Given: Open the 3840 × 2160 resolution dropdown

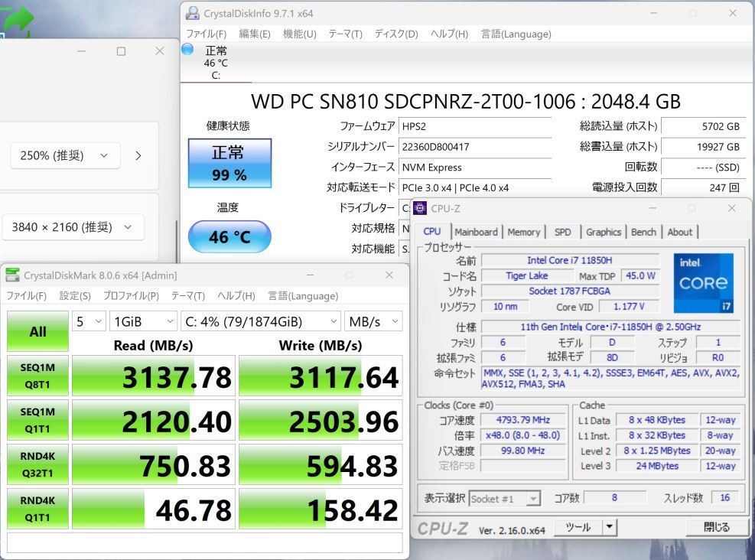Looking at the screenshot, I should (x=73, y=226).
